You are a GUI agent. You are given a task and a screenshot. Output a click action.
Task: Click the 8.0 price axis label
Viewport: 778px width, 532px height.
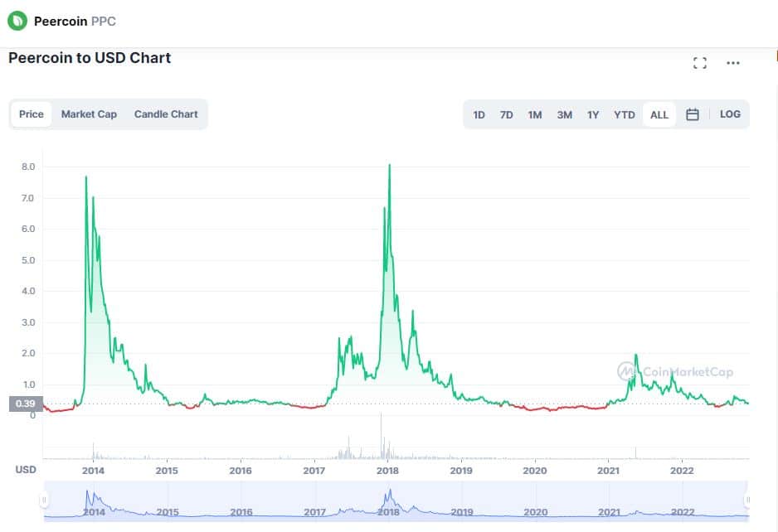(x=28, y=167)
